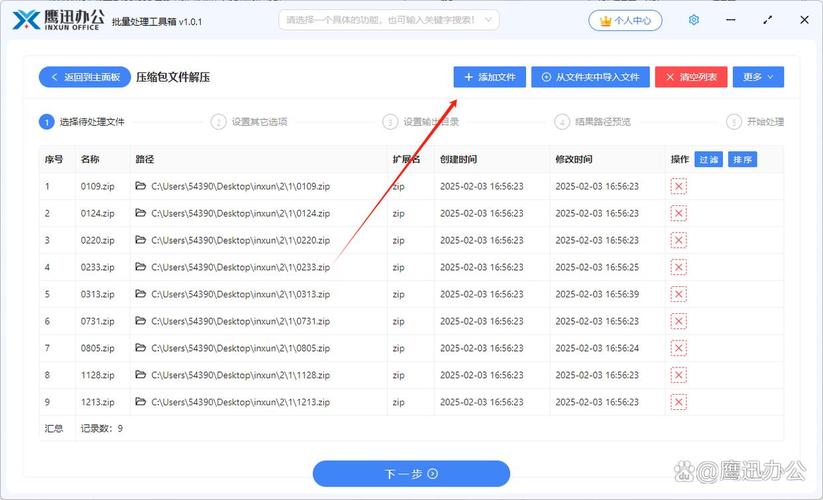The width and height of the screenshot is (823, 500).
Task: Click path C:\Users\54390\Desktop\inxun\2\1\0805.zip
Action: (240, 348)
